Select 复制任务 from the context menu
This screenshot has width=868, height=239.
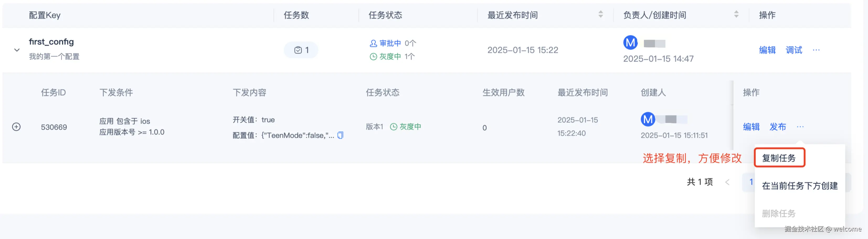779,158
